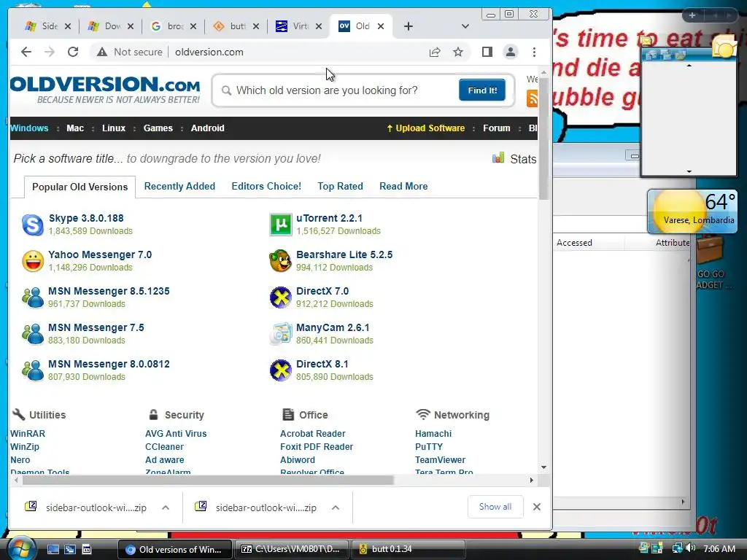Open a new tab with plus button
The image size is (747, 560).
click(x=409, y=26)
